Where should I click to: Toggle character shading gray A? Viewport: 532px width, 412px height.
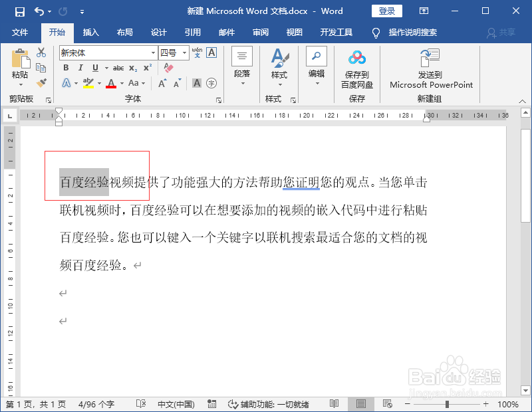coord(197,83)
